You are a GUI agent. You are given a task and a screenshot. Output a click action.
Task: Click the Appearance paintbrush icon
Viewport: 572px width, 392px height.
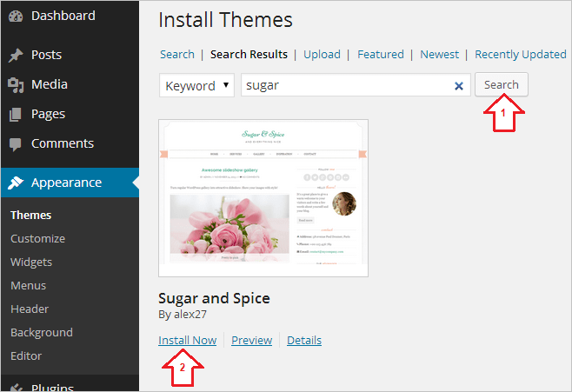pos(16,183)
